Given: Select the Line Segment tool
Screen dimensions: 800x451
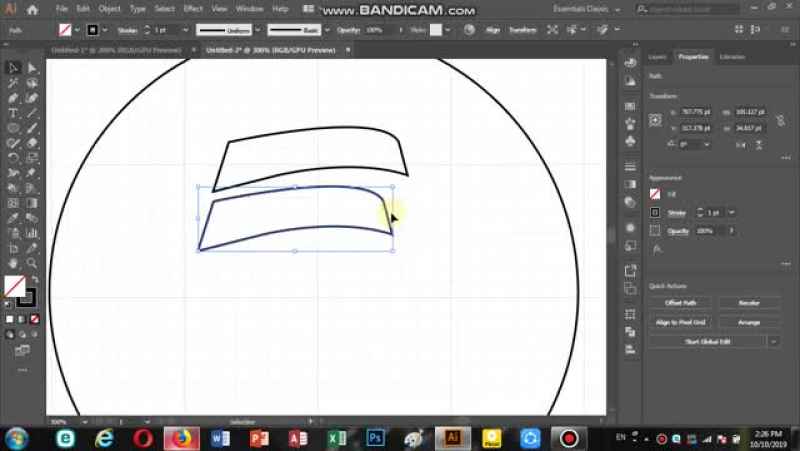Looking at the screenshot, I should click(x=32, y=113).
